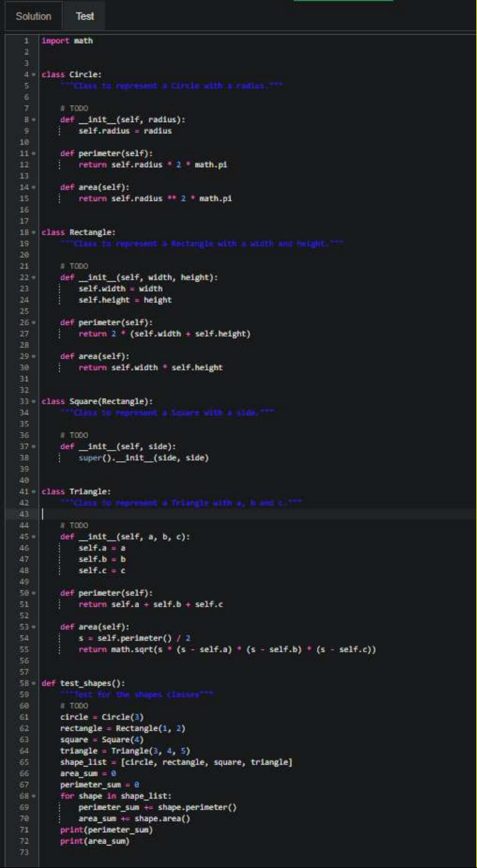Collapse the for shape loop block

click(33, 796)
